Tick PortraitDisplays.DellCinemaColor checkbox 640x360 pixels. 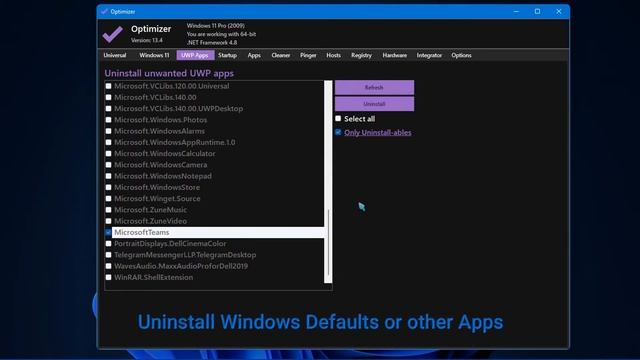(108, 244)
